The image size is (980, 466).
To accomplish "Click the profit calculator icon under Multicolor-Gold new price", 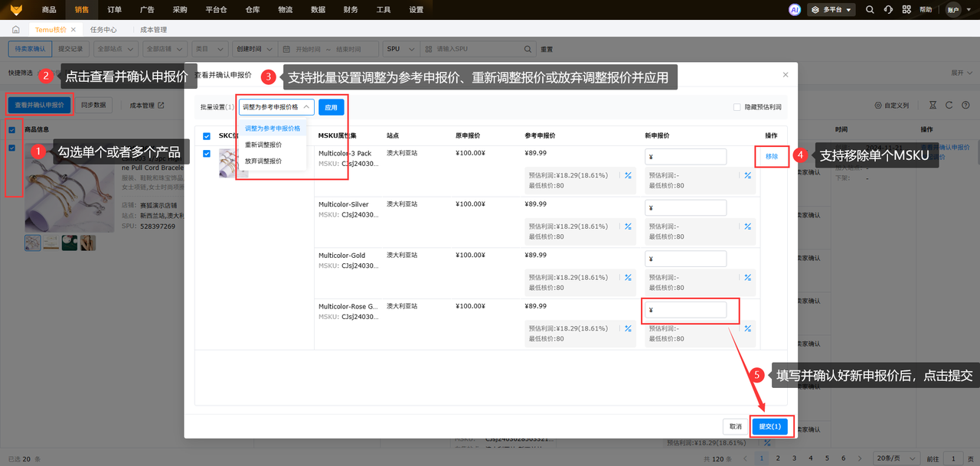I will pos(748,278).
